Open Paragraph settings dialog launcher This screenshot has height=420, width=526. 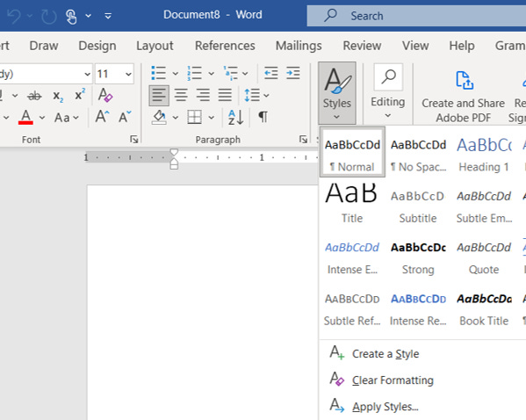(x=303, y=140)
